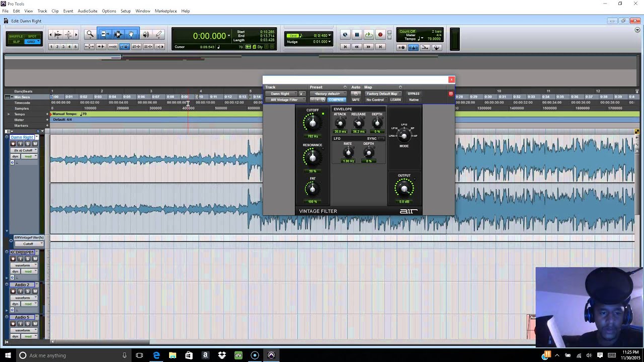Select the Scrubber speaker tool
The height and width of the screenshot is (362, 644).
pos(146,34)
